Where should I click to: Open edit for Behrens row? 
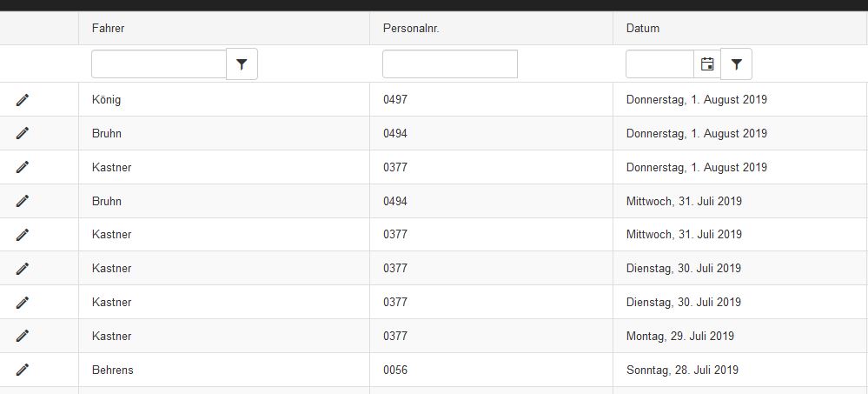pyautogui.click(x=22, y=370)
